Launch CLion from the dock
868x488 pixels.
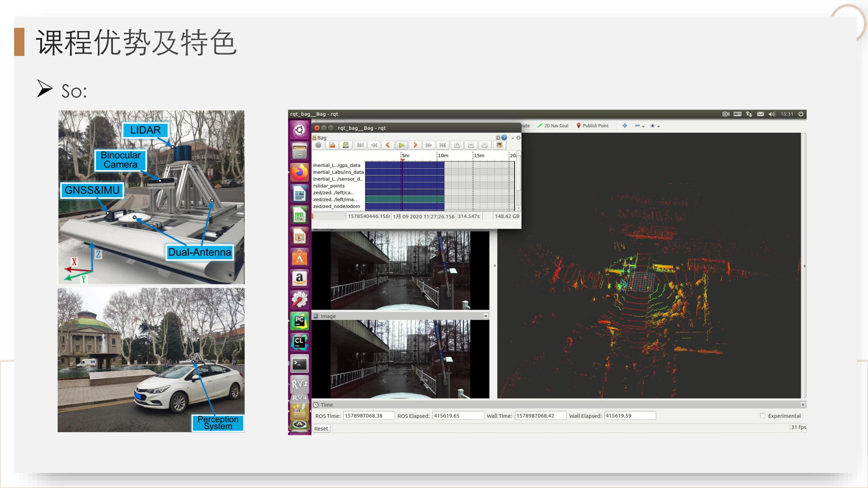299,342
